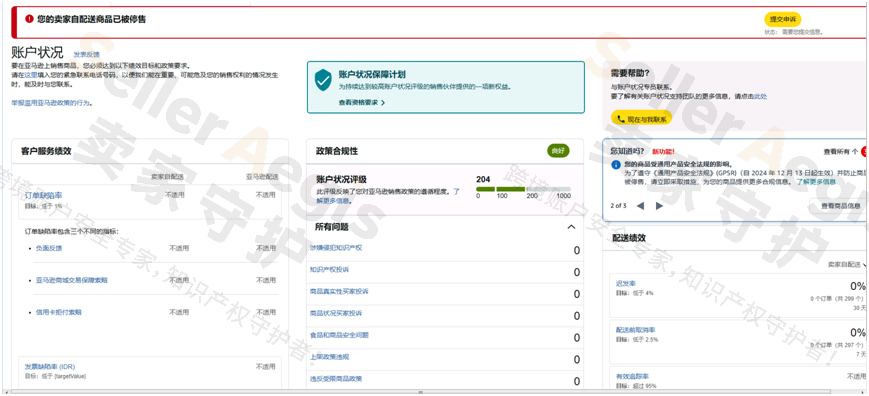Open 了解更多信息 in the GPSR notice
Image resolution: width=869 pixels, height=396 pixels.
816,181
